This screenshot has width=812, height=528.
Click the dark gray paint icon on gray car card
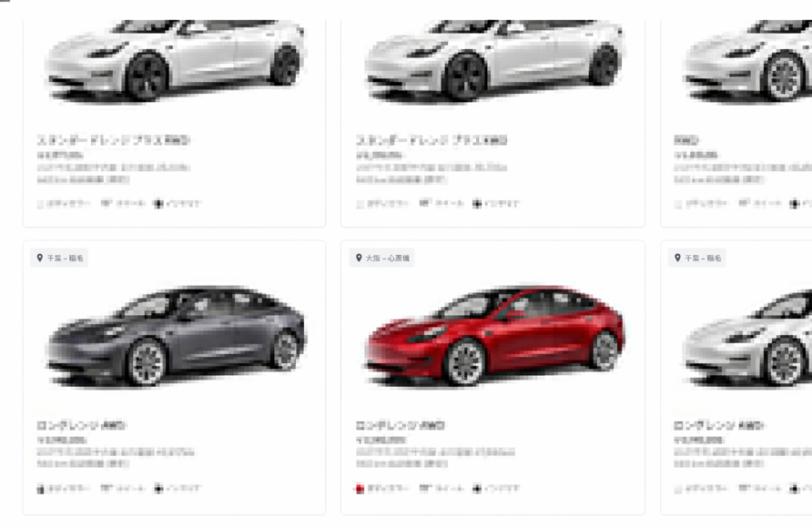point(40,488)
